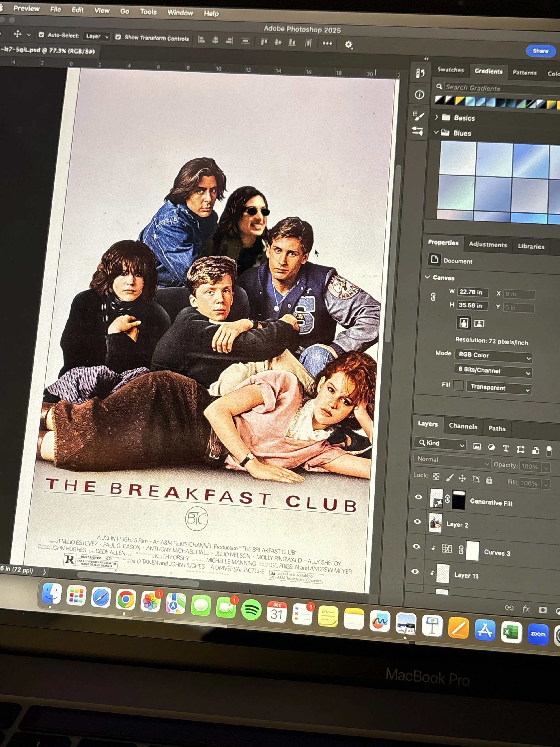
Task: Toggle the Auto-Select checkbox
Action: coord(41,35)
